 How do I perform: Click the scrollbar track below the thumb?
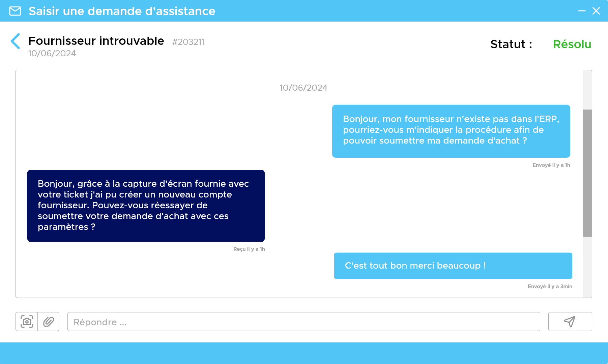click(x=587, y=267)
